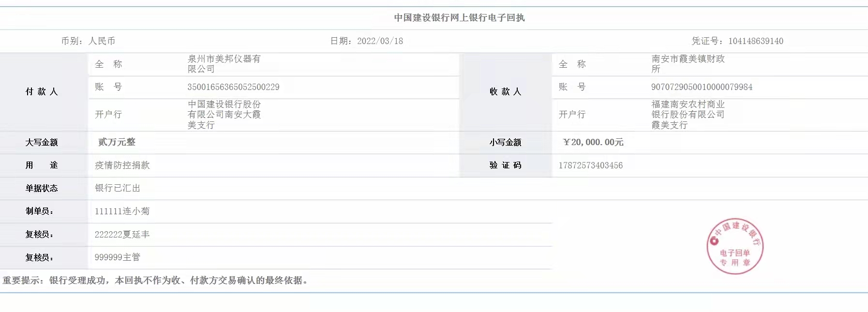Click payer account number 35001656365052500229

point(233,87)
